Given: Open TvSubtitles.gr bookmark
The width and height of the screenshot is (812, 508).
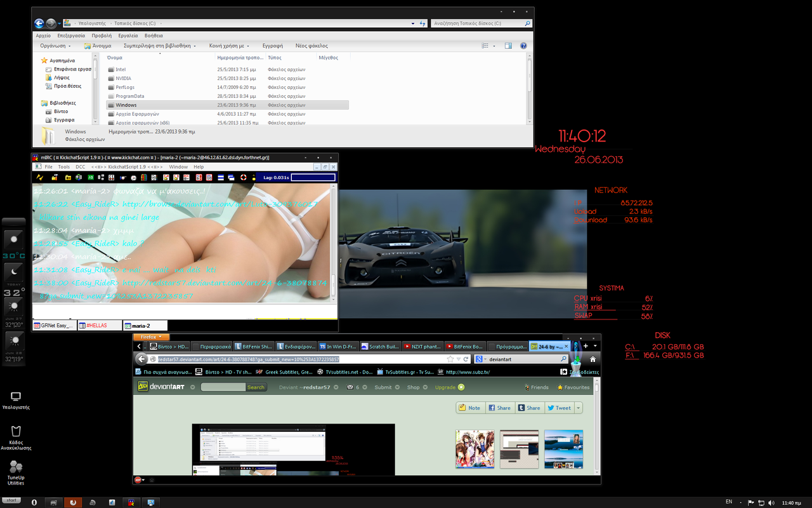Looking at the screenshot, I should pyautogui.click(x=405, y=372).
